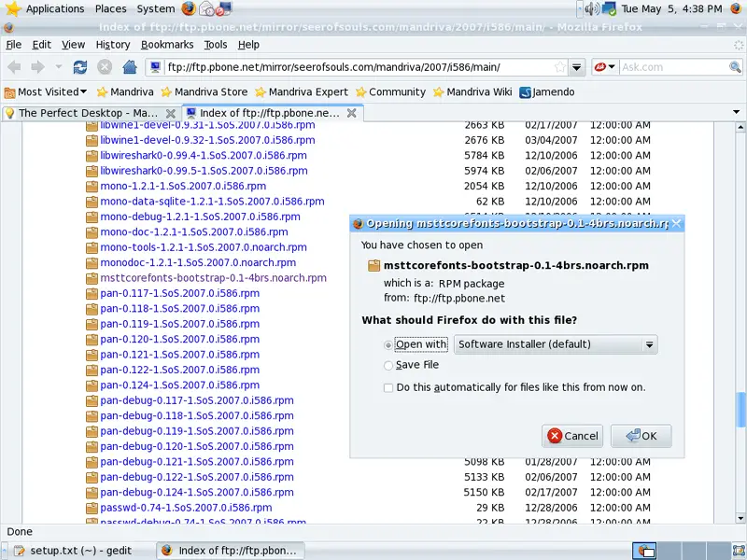Screen dimensions: 747x560
Task: Open the Software Installer application dropdown
Action: pyautogui.click(x=556, y=344)
